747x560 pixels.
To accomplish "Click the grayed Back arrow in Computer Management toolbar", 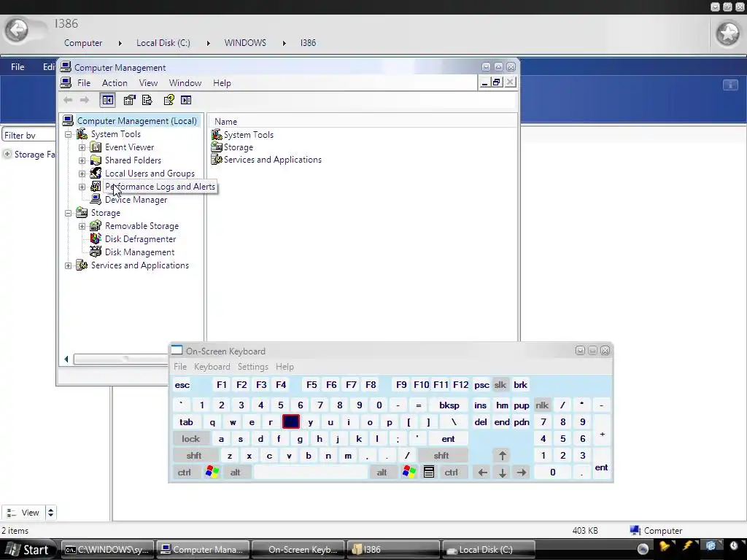I will [68, 100].
